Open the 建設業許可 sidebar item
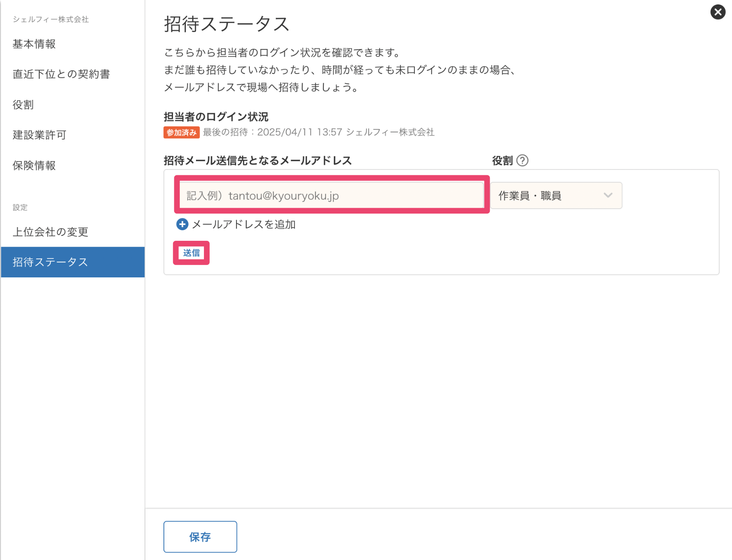Screen dimensions: 732x560 click(x=40, y=135)
